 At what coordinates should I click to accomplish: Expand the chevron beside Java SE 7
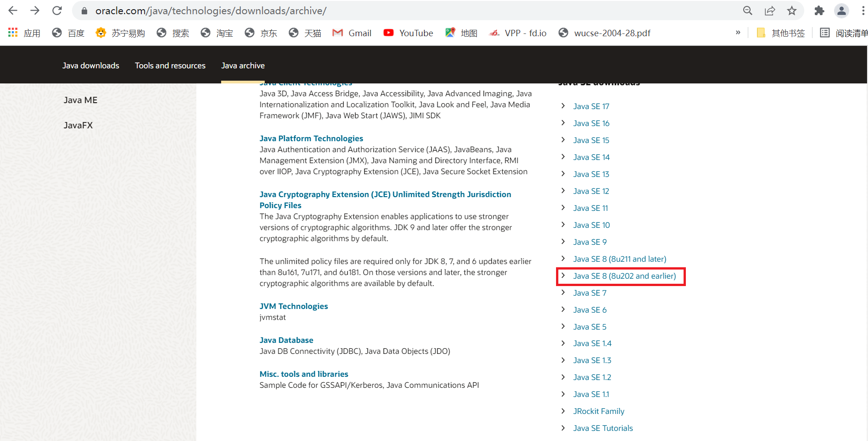click(563, 292)
